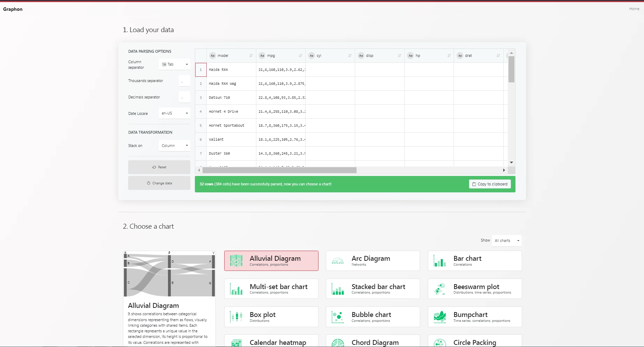The image size is (644, 347).
Task: Select the Bar chart card
Action: [x=475, y=261]
